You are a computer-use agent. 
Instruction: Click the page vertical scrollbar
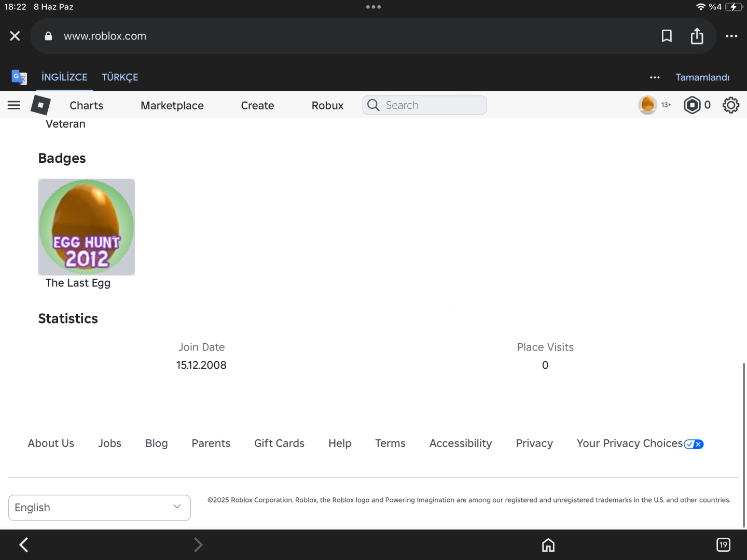pyautogui.click(x=744, y=445)
